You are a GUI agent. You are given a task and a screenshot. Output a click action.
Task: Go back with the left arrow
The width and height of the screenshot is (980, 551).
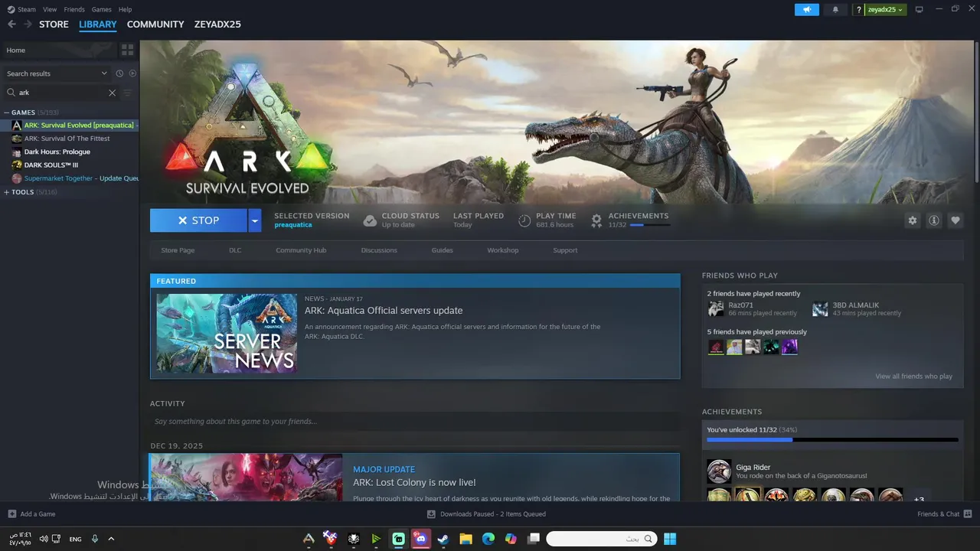tap(11, 24)
